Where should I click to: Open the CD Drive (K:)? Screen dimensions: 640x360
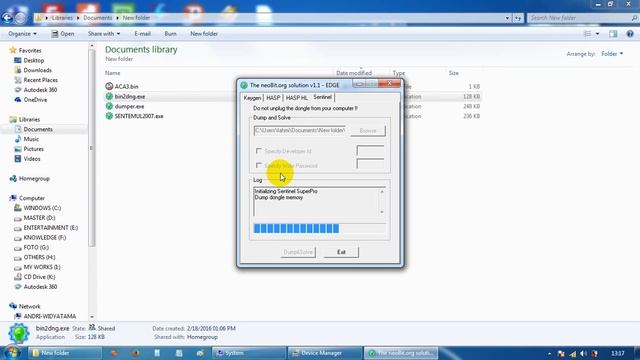[x=39, y=277]
